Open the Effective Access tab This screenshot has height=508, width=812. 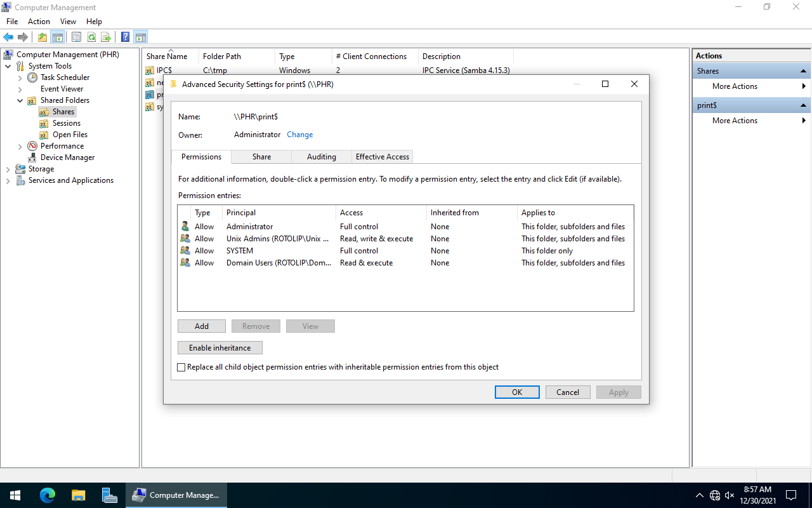(x=382, y=157)
